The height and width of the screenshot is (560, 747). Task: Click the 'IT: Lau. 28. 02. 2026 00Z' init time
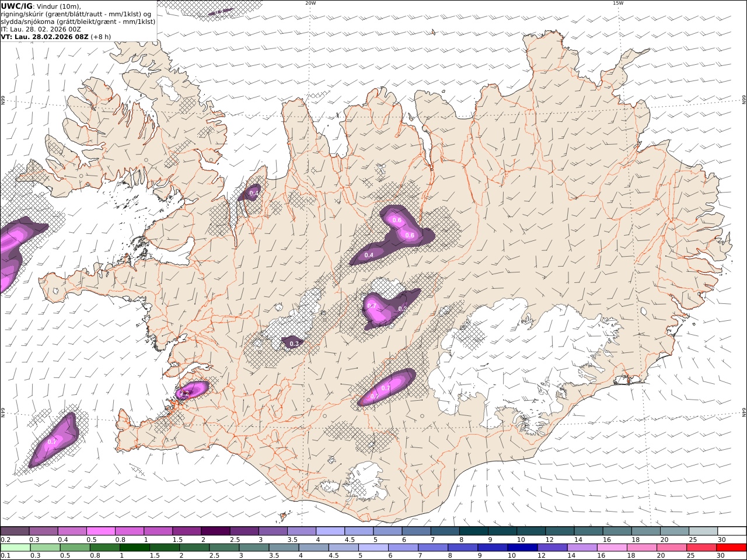point(41,29)
